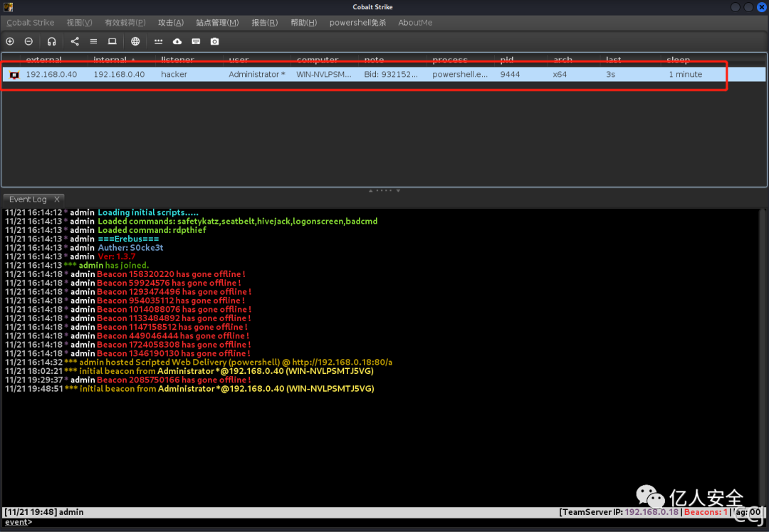The height and width of the screenshot is (532, 769).
Task: Expand the 有效载荷(P) payloads menu
Action: (125, 23)
